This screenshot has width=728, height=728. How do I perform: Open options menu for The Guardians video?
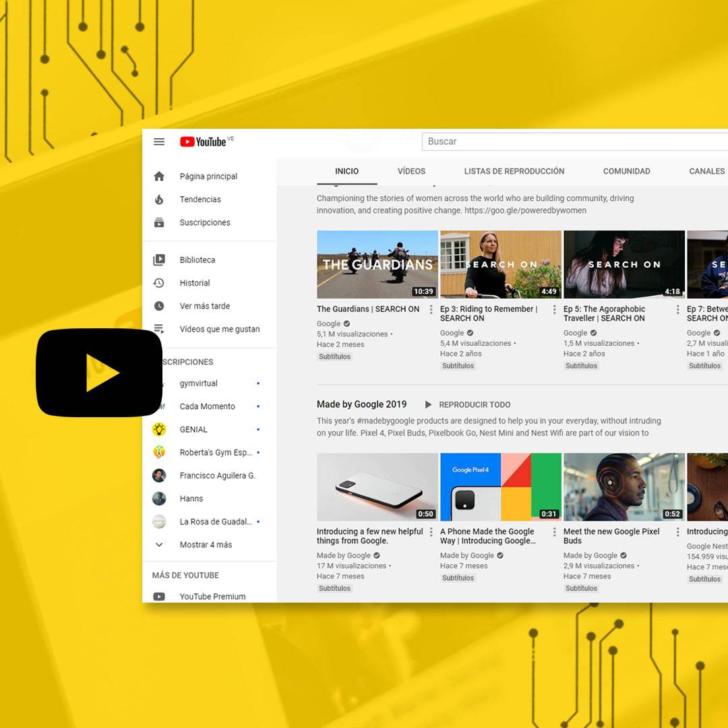coord(430,309)
